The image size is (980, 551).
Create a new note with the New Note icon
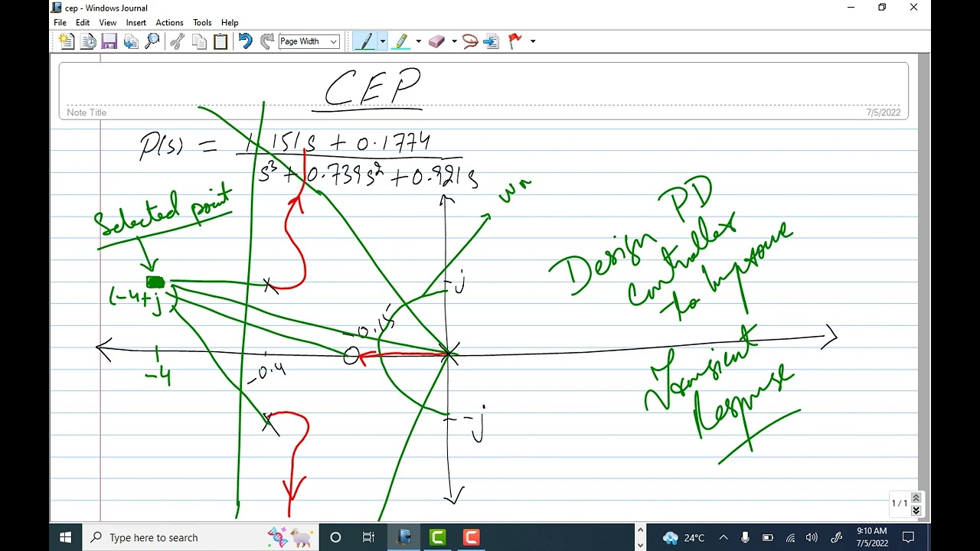click(67, 41)
